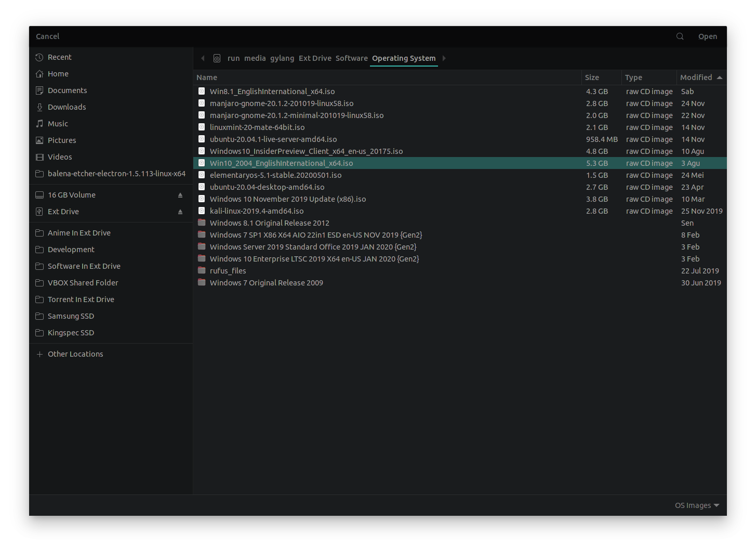
Task: Go to 'run' in path bar
Action: (x=234, y=58)
